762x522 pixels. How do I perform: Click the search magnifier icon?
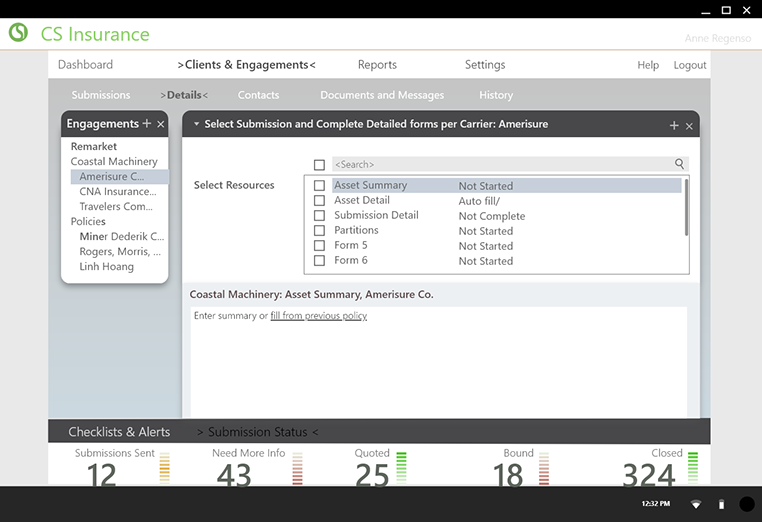pos(679,164)
